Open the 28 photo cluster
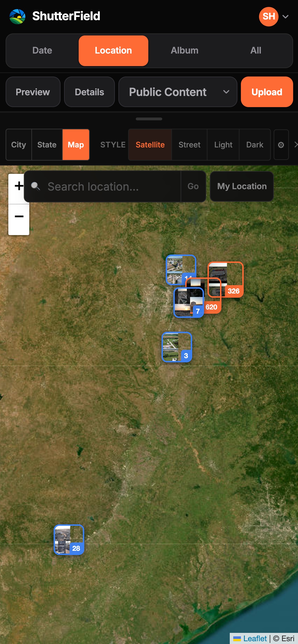 69,539
